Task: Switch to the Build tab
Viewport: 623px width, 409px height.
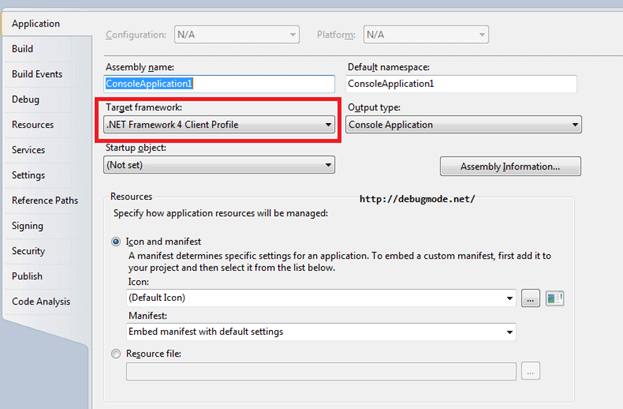Action: point(23,48)
